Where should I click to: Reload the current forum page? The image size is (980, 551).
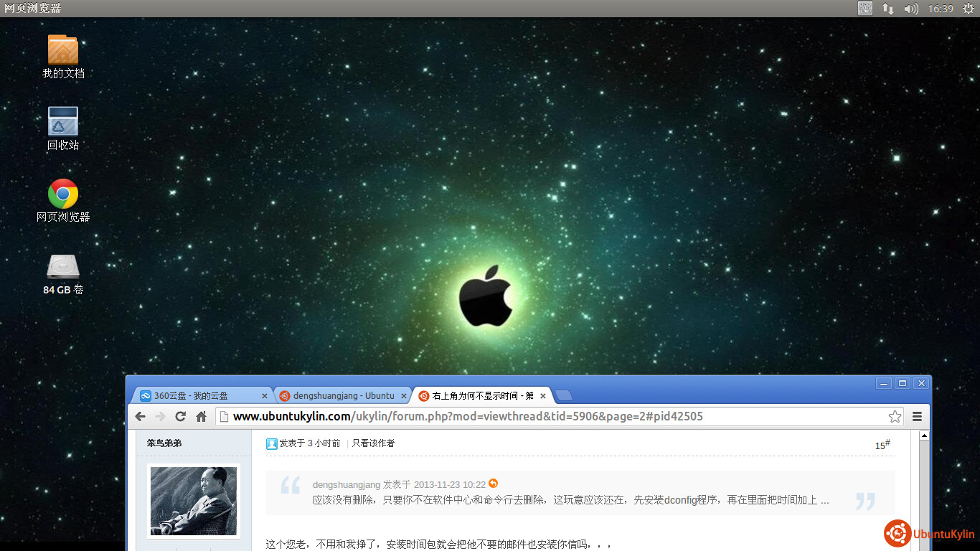(181, 417)
